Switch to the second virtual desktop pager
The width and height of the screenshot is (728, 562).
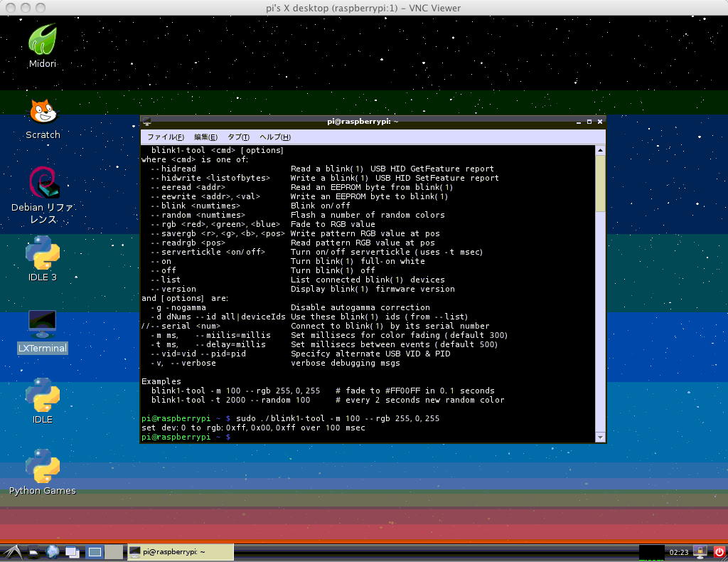(x=113, y=551)
